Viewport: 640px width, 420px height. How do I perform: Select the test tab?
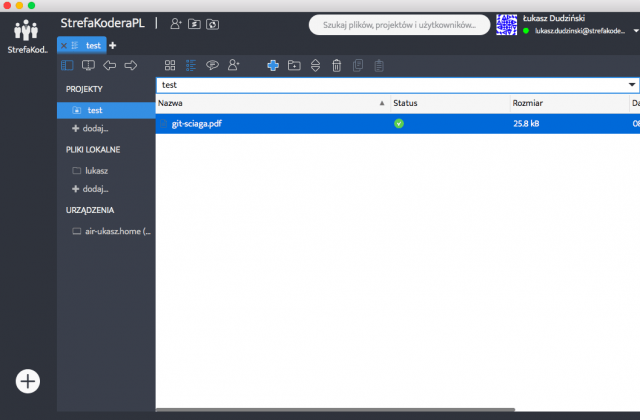click(x=92, y=45)
